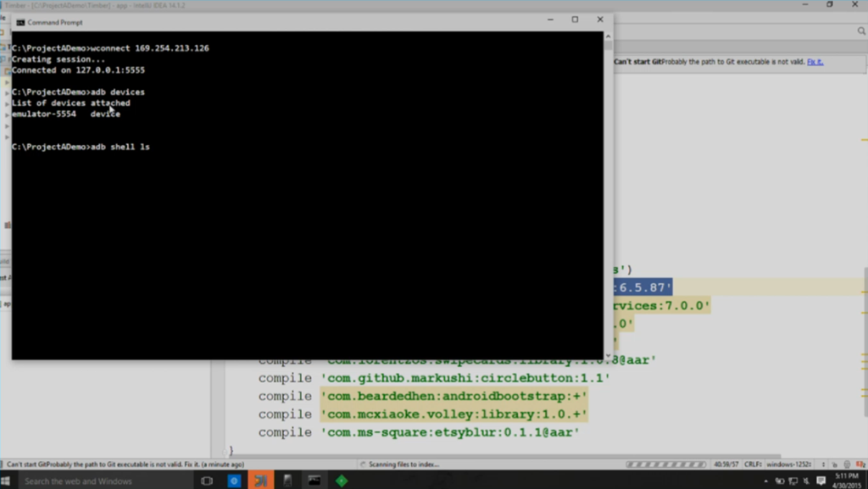
Task: Show hidden system tray icons
Action: [x=765, y=481]
